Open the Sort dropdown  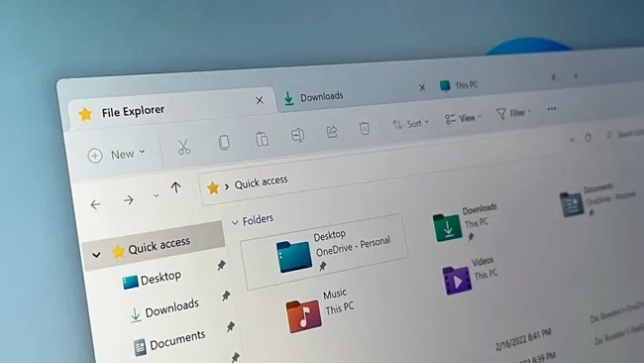[410, 124]
